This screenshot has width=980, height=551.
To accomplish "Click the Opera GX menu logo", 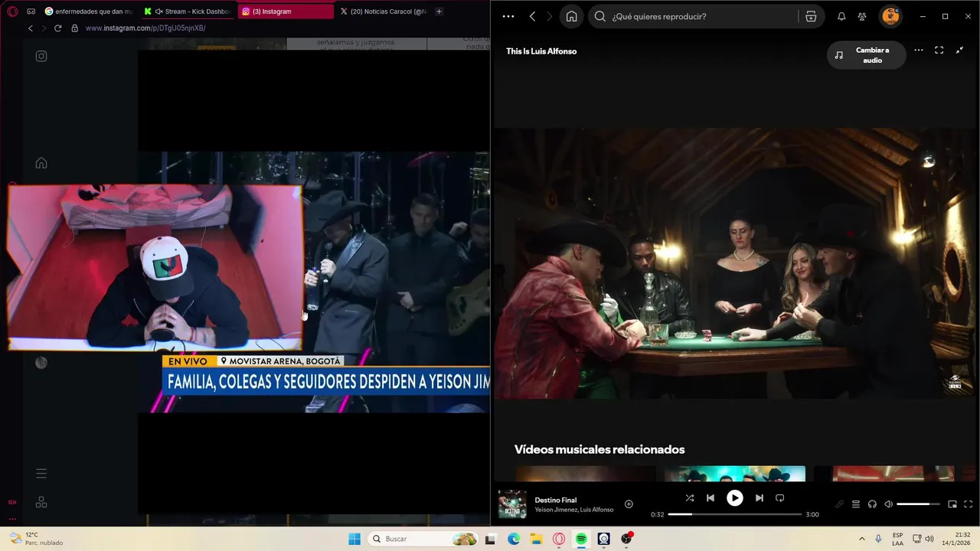I will point(12,11).
